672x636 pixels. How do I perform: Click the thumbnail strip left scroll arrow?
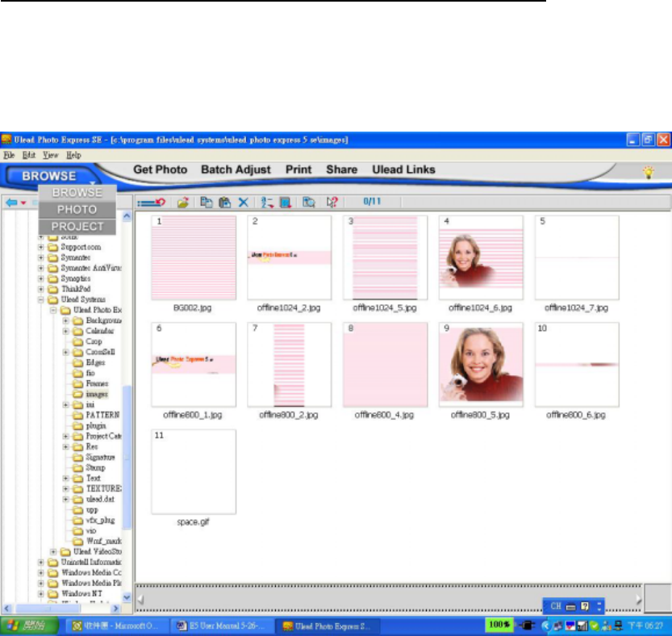point(140,599)
